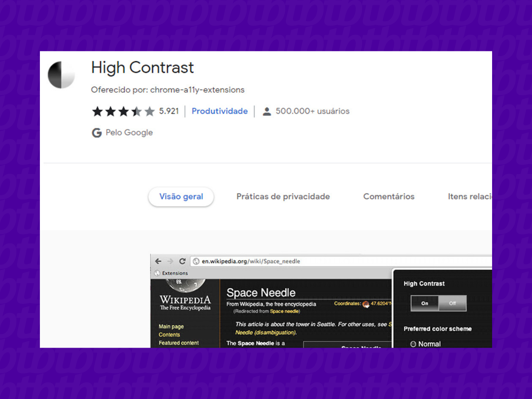Viewport: 532px width, 399px height.
Task: Open Wikipedia Main page link
Action: coord(171,327)
